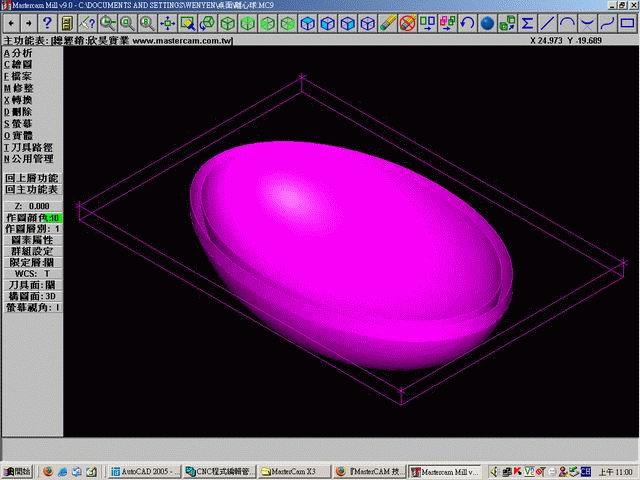Open the S 螢幕 menu

(18, 124)
